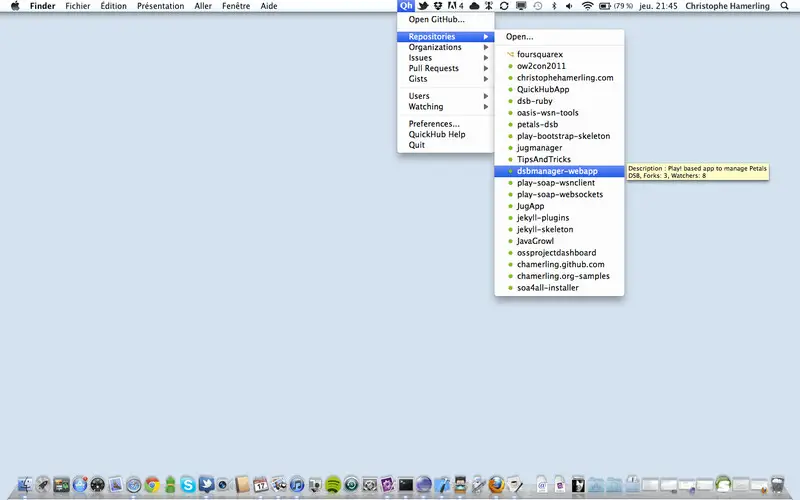
Task: Click the Bluetooth status icon
Action: tap(554, 6)
